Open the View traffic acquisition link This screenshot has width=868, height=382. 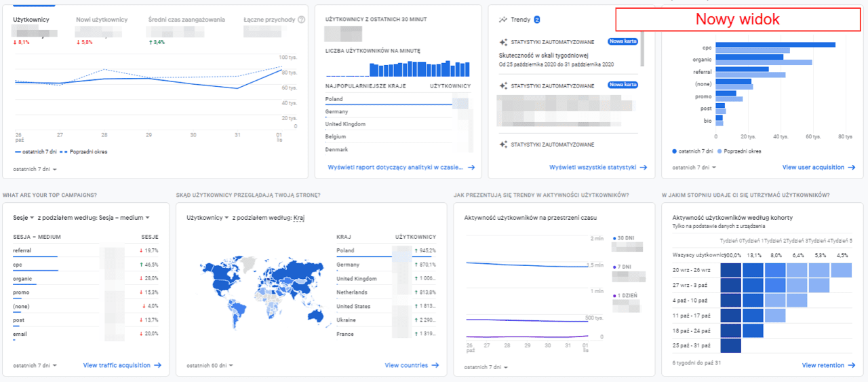(x=122, y=365)
